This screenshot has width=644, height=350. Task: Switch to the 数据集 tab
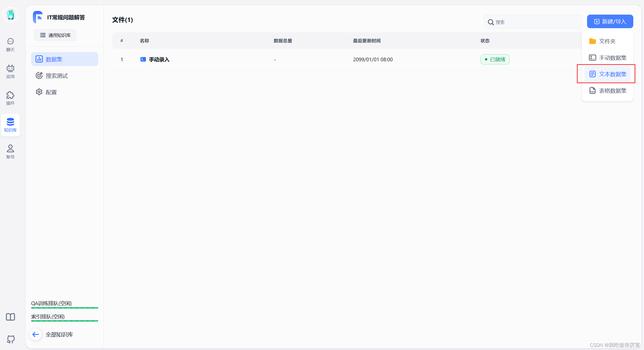tap(65, 59)
